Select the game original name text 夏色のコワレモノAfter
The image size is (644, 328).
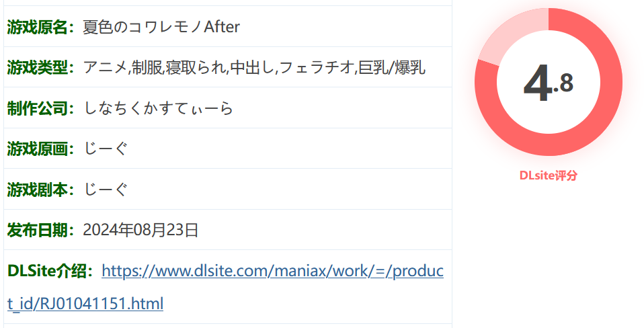click(161, 27)
